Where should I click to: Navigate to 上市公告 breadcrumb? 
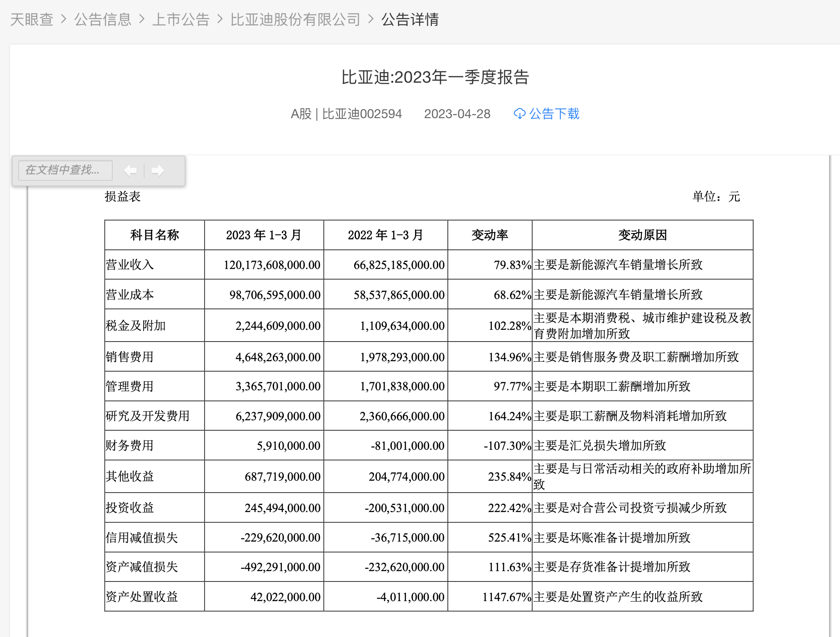click(181, 20)
